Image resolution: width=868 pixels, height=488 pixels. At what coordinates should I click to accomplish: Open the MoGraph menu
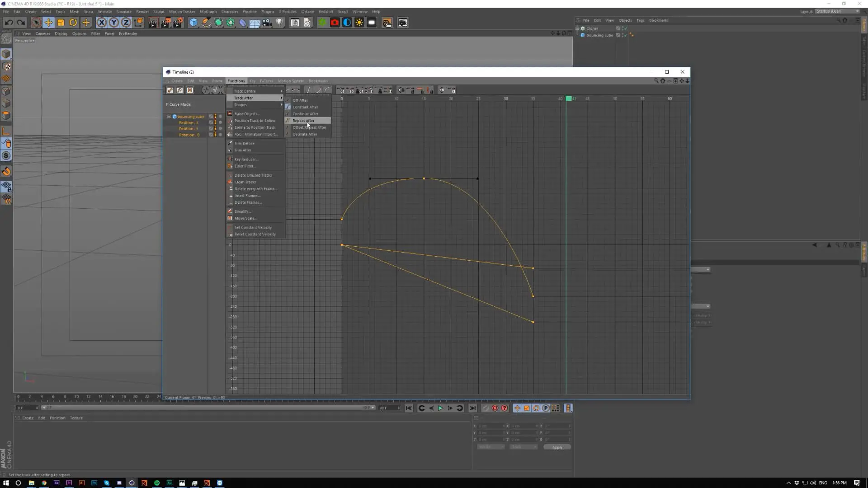tap(208, 11)
